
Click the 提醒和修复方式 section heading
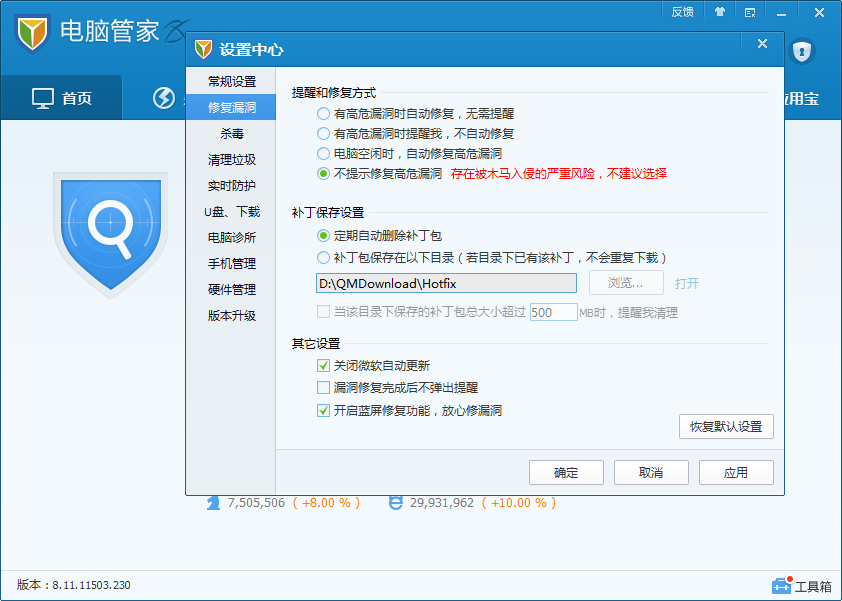(x=333, y=93)
